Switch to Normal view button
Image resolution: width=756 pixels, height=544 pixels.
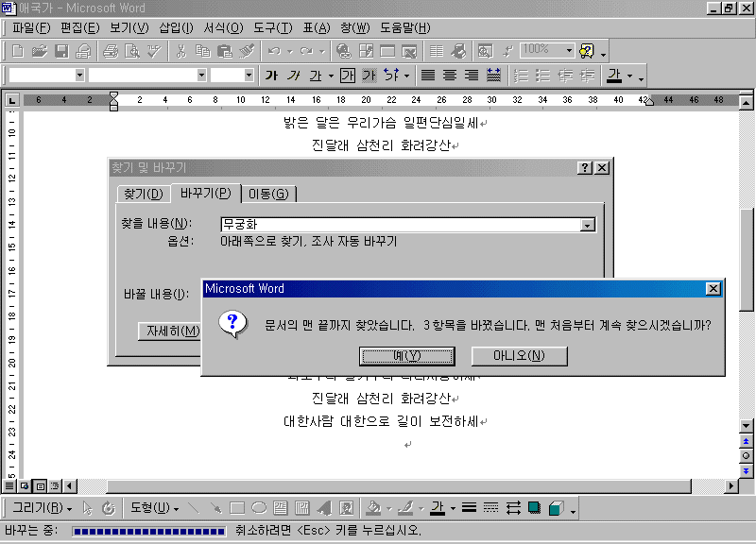(x=9, y=486)
